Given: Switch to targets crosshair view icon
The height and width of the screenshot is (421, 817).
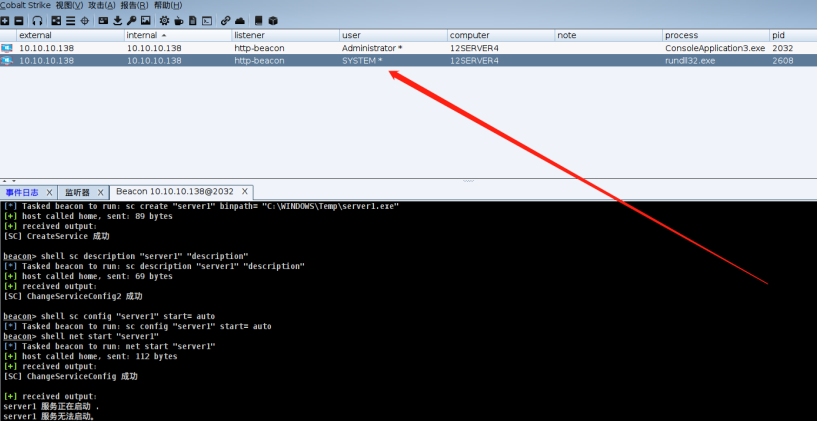Looking at the screenshot, I should tap(84, 20).
